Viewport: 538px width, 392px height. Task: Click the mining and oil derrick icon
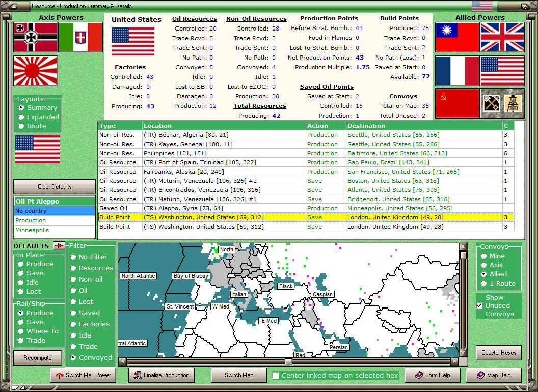[x=502, y=103]
